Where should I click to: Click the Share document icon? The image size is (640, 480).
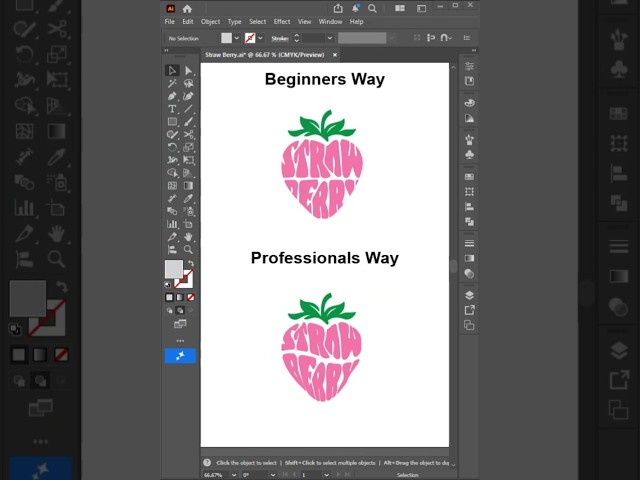(x=338, y=8)
